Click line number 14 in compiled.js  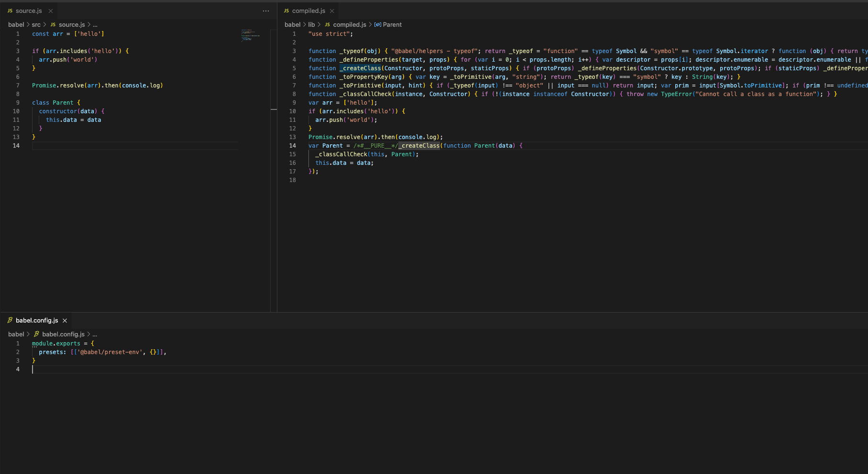292,146
